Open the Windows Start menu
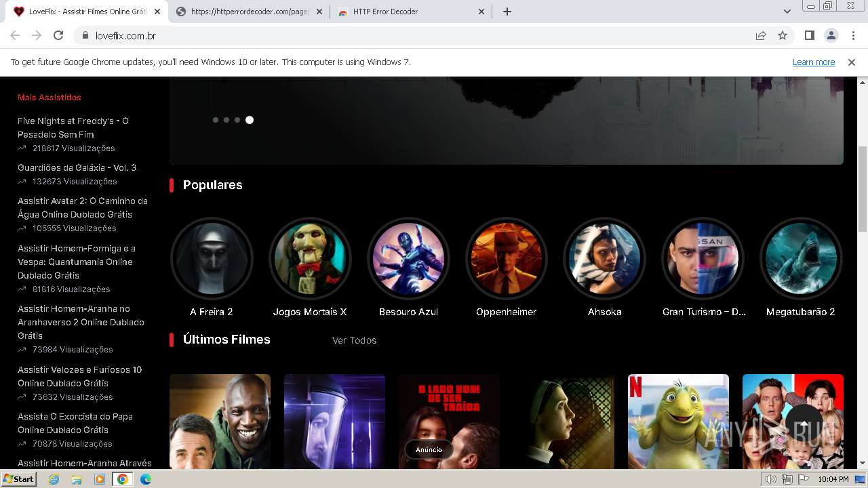The height and width of the screenshot is (488, 868). coord(19,479)
